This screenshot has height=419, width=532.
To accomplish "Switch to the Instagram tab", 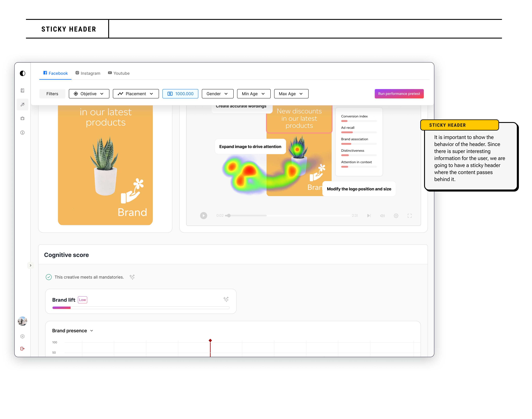I will coord(88,73).
